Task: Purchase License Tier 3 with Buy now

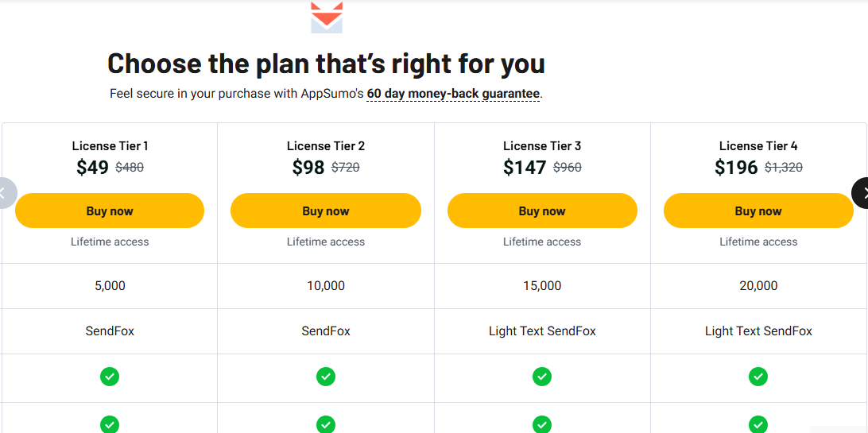Action: pos(542,211)
